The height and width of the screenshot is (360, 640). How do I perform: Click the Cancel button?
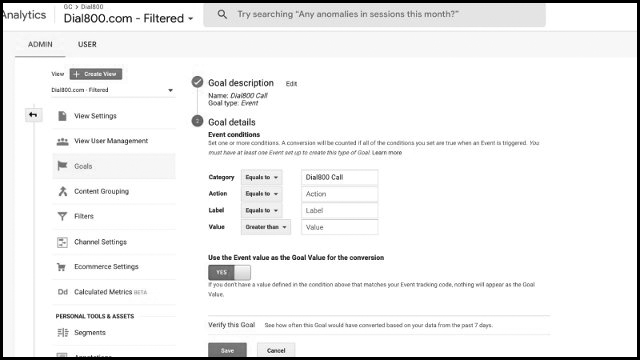(276, 350)
